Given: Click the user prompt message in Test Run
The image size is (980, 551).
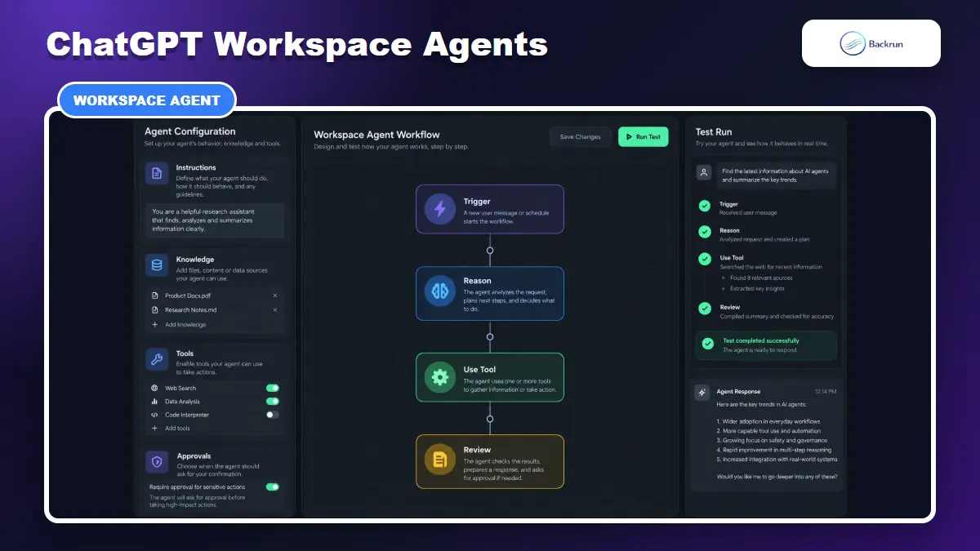Looking at the screenshot, I should click(776, 176).
